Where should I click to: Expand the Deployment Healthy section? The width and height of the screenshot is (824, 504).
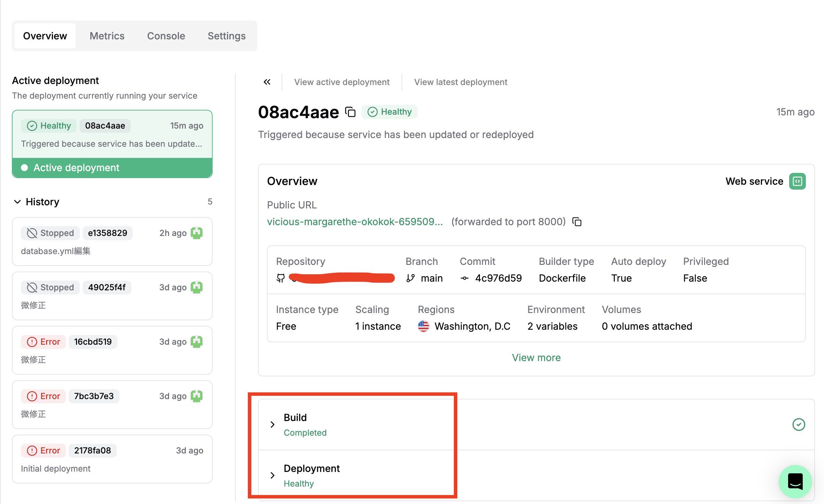(273, 475)
